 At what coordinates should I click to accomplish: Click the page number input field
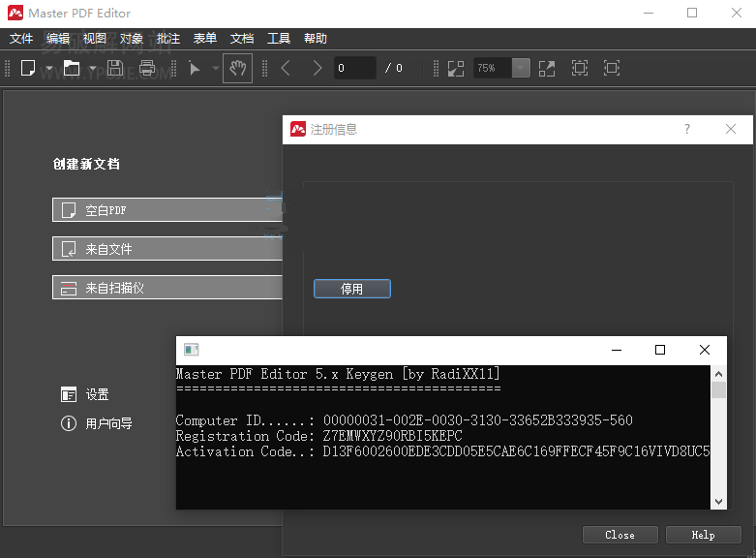click(355, 68)
